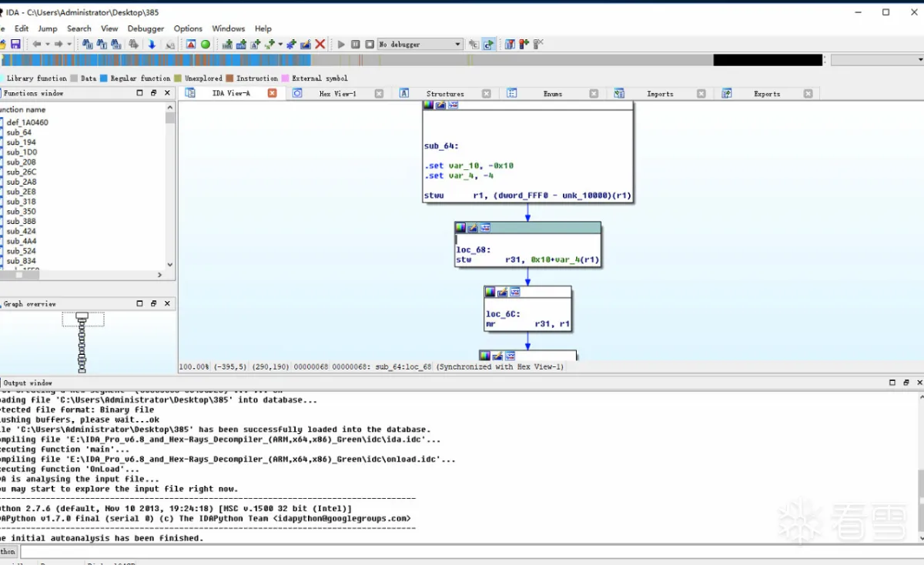
Task: Close the Imports tab
Action: (701, 94)
